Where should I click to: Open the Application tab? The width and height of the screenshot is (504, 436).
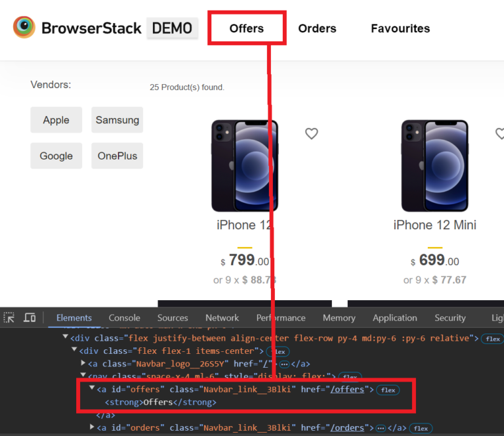(x=394, y=318)
